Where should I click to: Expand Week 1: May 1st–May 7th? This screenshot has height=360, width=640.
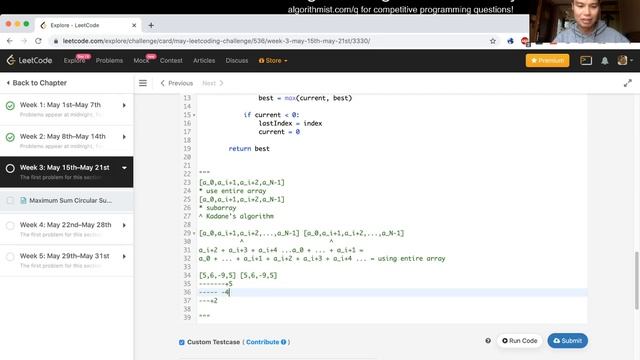124,105
